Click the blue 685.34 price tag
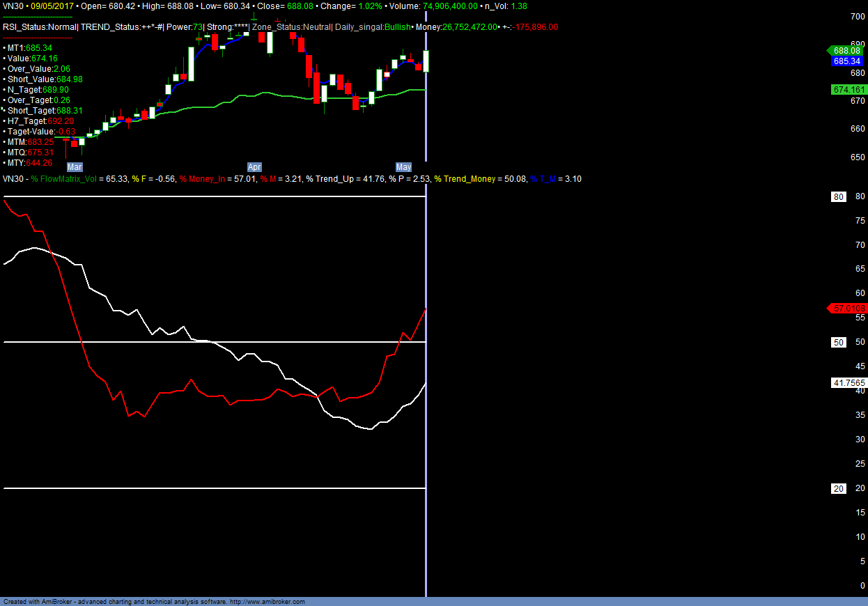 [847, 61]
